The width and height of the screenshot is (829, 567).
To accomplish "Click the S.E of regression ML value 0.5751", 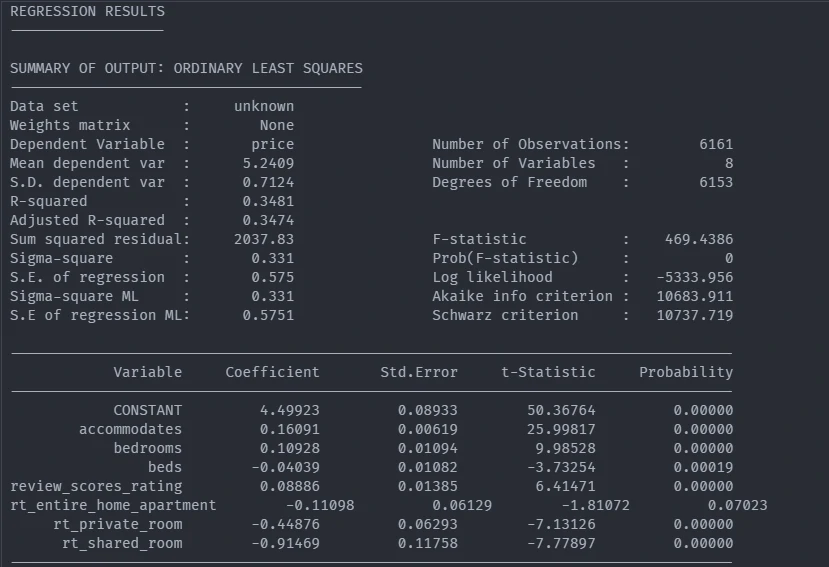I will (268, 316).
